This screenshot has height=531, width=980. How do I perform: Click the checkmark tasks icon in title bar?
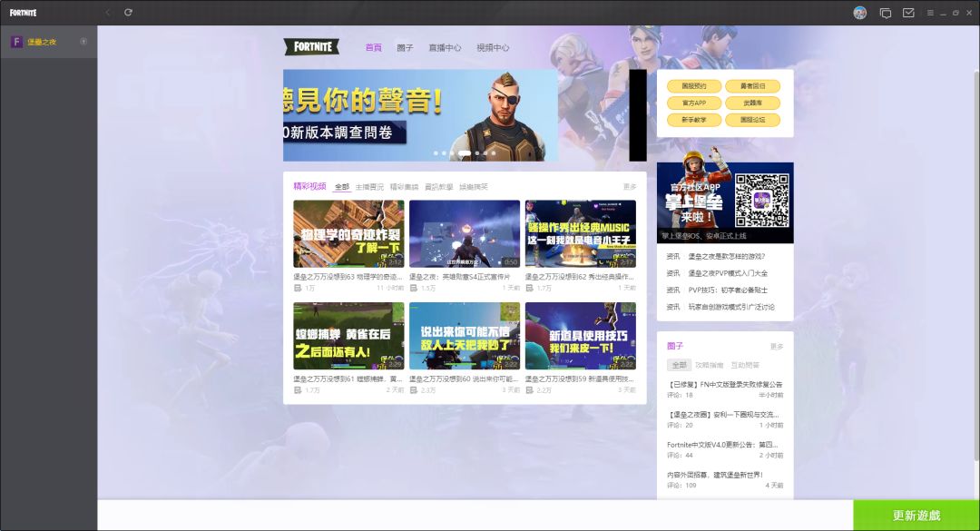click(x=908, y=13)
